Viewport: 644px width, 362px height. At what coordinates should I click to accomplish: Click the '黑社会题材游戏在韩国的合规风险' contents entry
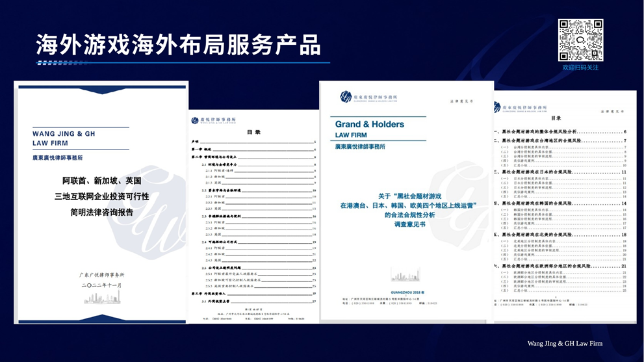(x=561, y=203)
